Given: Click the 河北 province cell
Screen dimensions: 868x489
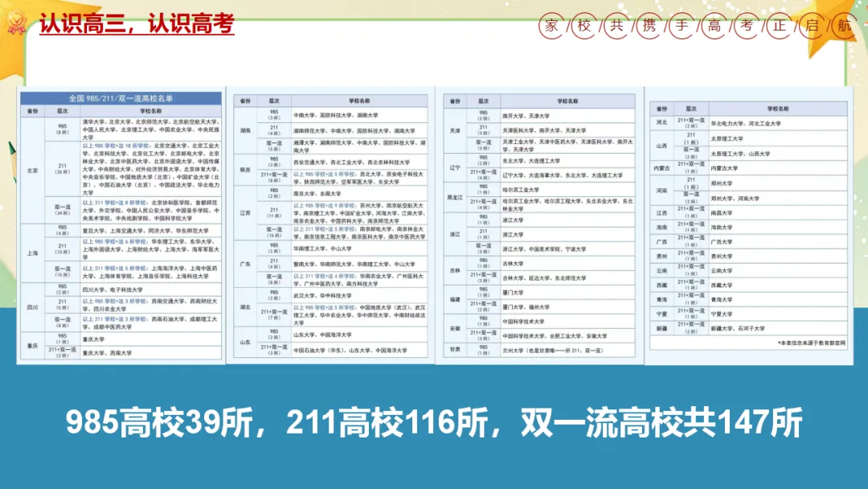Looking at the screenshot, I should pos(661,123).
